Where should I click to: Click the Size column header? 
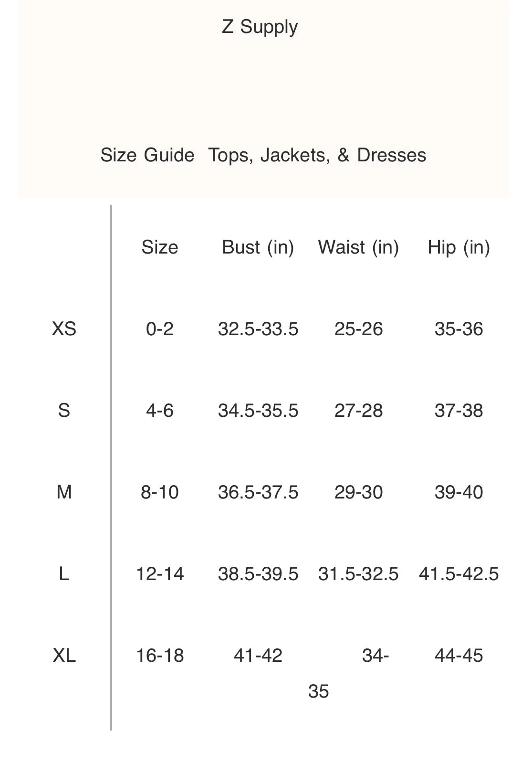tap(160, 247)
